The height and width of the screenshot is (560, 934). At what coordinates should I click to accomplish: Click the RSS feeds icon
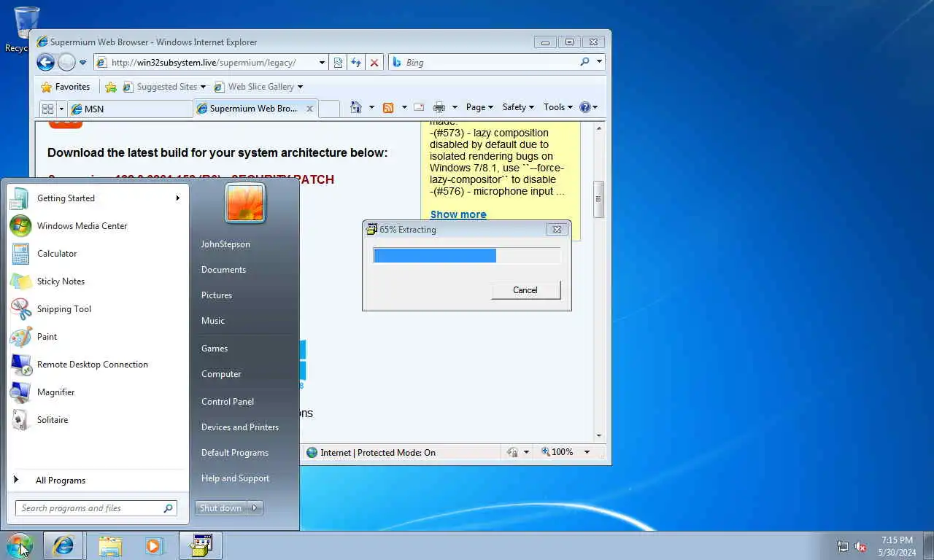388,107
